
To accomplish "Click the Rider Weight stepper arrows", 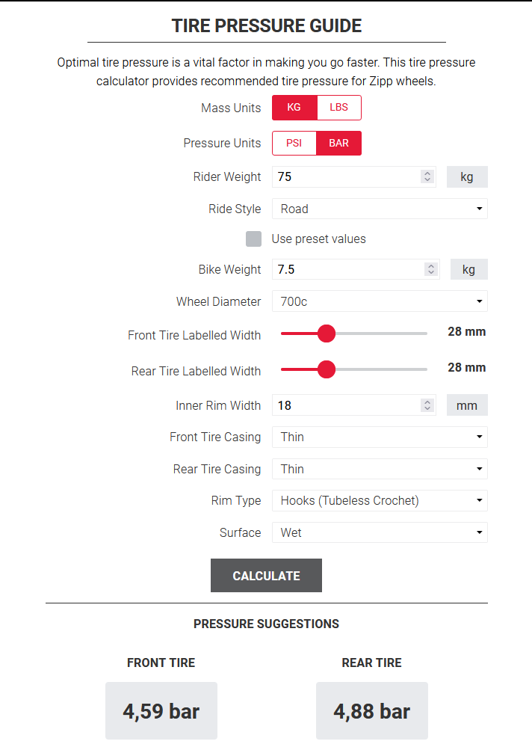I will tap(427, 177).
